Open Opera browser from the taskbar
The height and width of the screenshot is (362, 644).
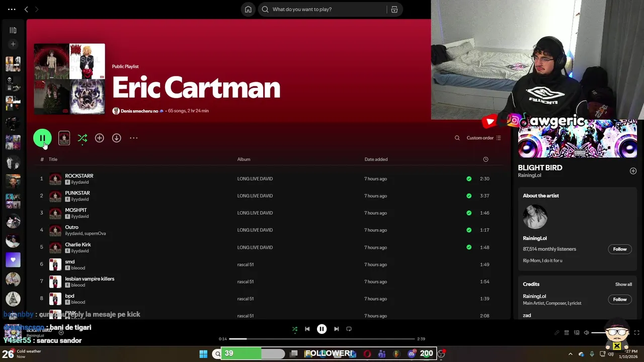pyautogui.click(x=367, y=354)
